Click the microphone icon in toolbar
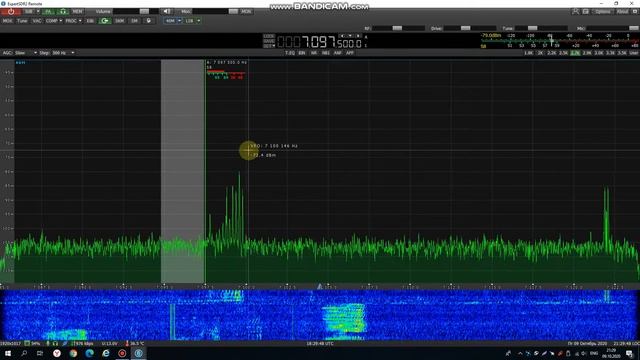 point(149,20)
